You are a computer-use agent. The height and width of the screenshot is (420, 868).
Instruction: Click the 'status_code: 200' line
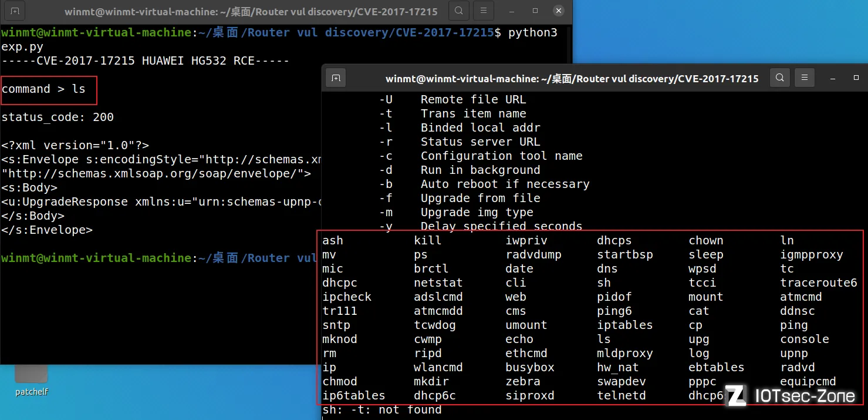[58, 117]
